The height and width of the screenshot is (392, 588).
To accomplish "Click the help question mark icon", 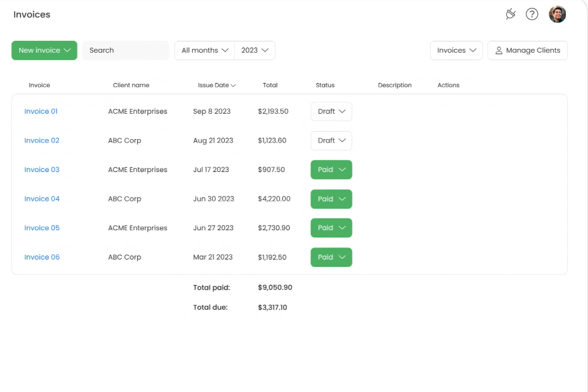I will click(x=532, y=14).
